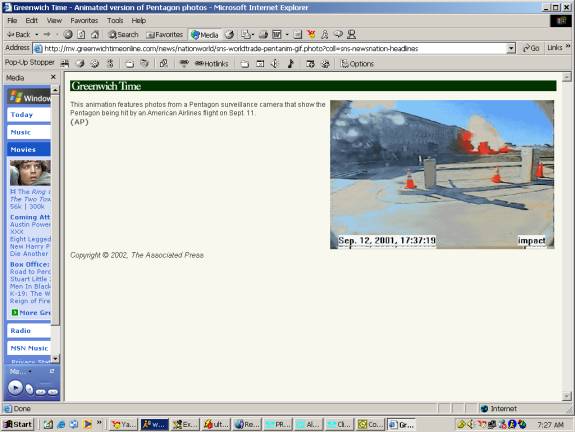Click the microphone icon in Pop-Up Stopper toolbar
The width and height of the screenshot is (575, 432).
tap(275, 64)
